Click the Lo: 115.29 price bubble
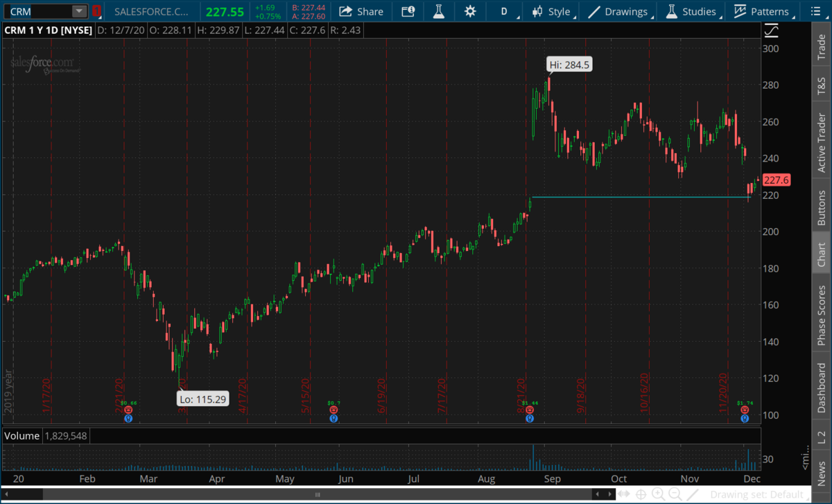 [x=202, y=399]
